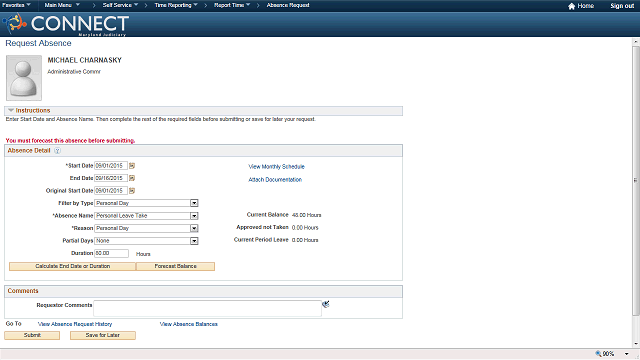Click the Requestor Comments text box
The height and width of the screenshot is (360, 640).
tap(207, 308)
